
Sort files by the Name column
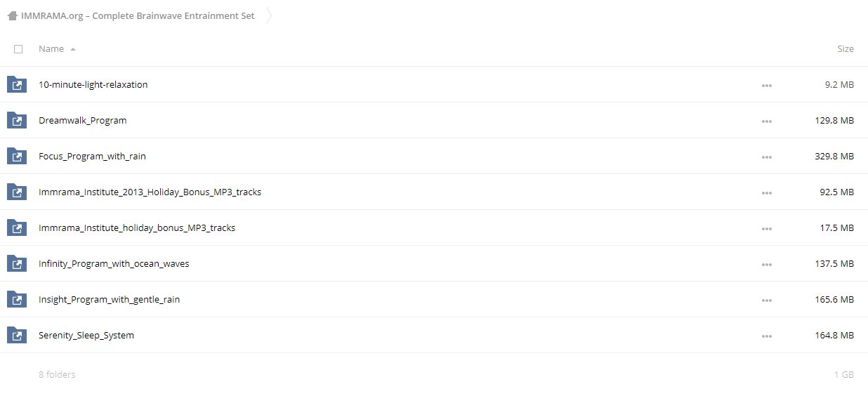click(51, 49)
